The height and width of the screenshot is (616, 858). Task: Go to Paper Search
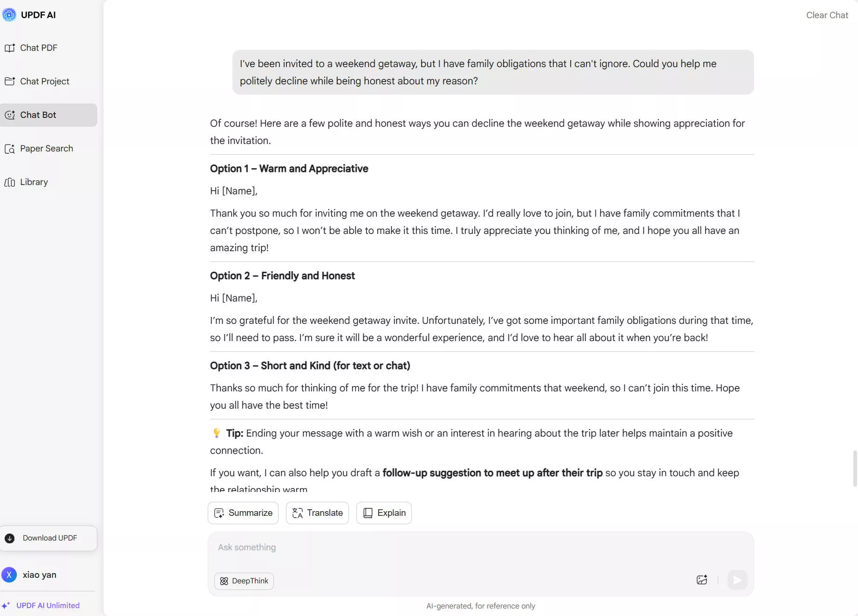pyautogui.click(x=46, y=149)
